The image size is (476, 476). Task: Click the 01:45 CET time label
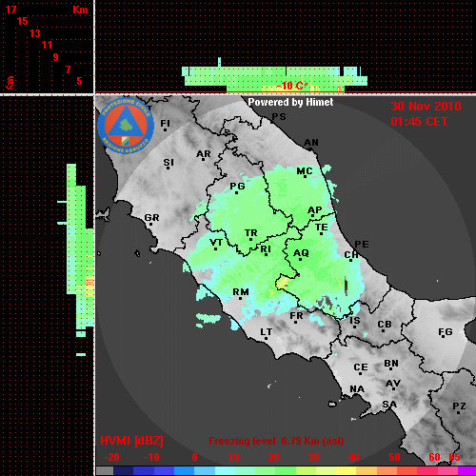(419, 122)
